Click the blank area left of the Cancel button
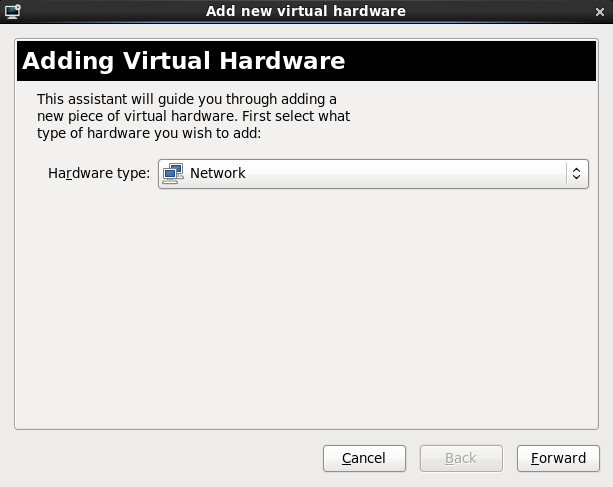The width and height of the screenshot is (613, 487). coord(160,458)
